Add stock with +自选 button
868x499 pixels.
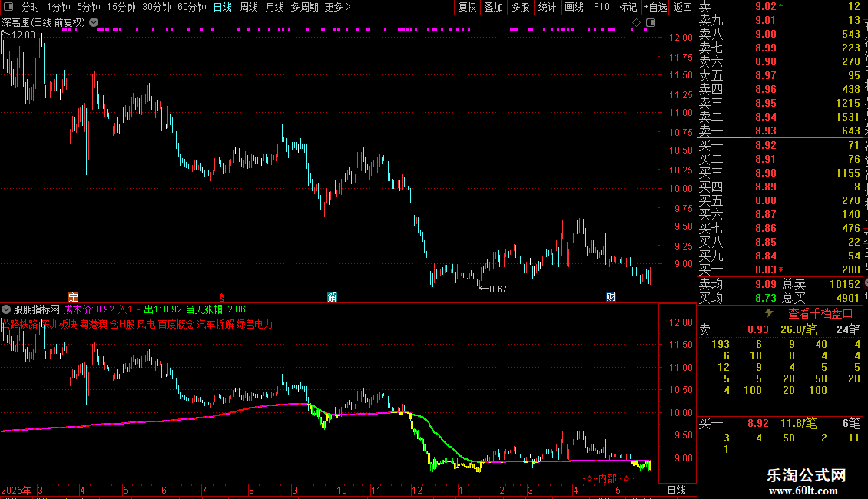(656, 7)
